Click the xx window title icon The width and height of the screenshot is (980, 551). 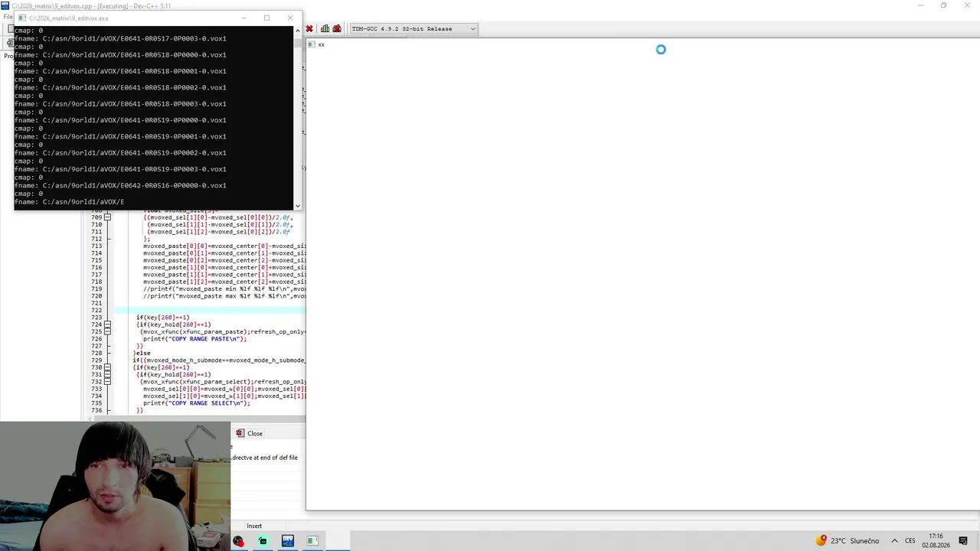point(312,44)
